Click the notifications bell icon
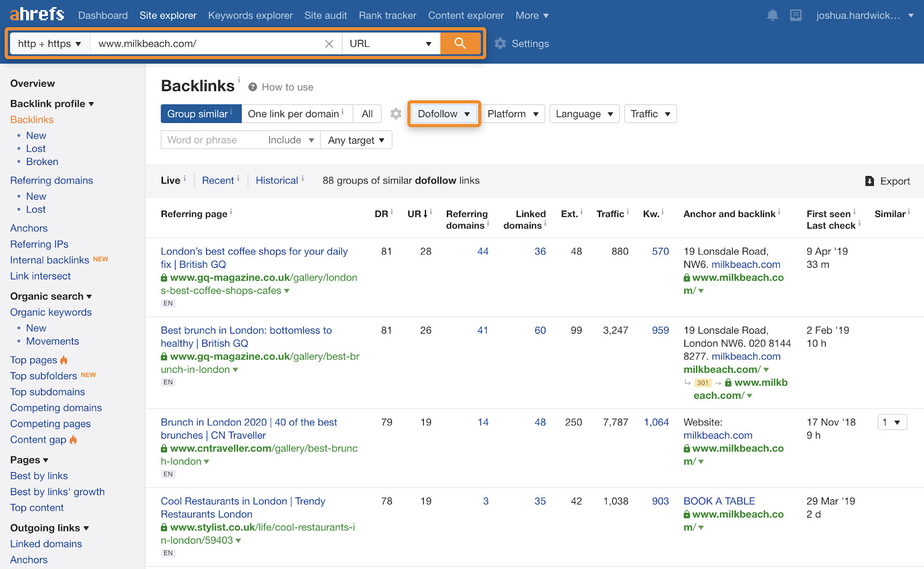 (x=772, y=15)
